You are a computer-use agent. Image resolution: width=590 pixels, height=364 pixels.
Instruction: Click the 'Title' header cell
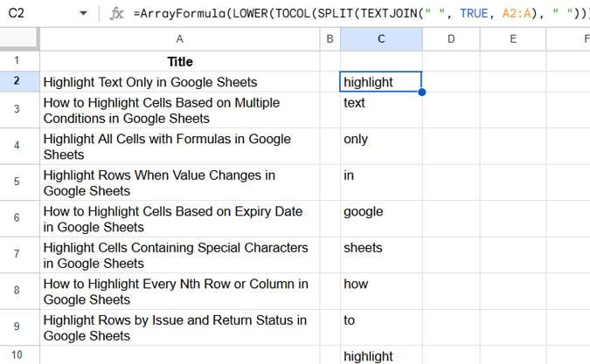[x=180, y=61]
